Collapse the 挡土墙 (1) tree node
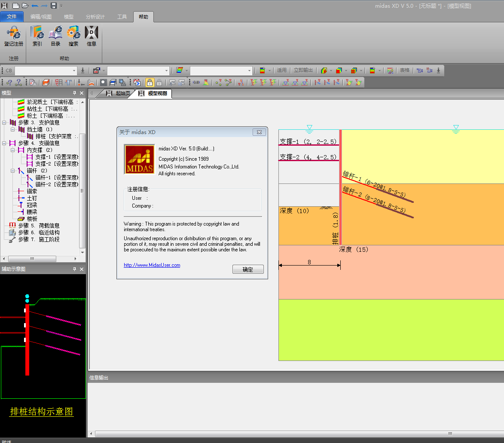This screenshot has height=443, width=504. tap(12, 130)
